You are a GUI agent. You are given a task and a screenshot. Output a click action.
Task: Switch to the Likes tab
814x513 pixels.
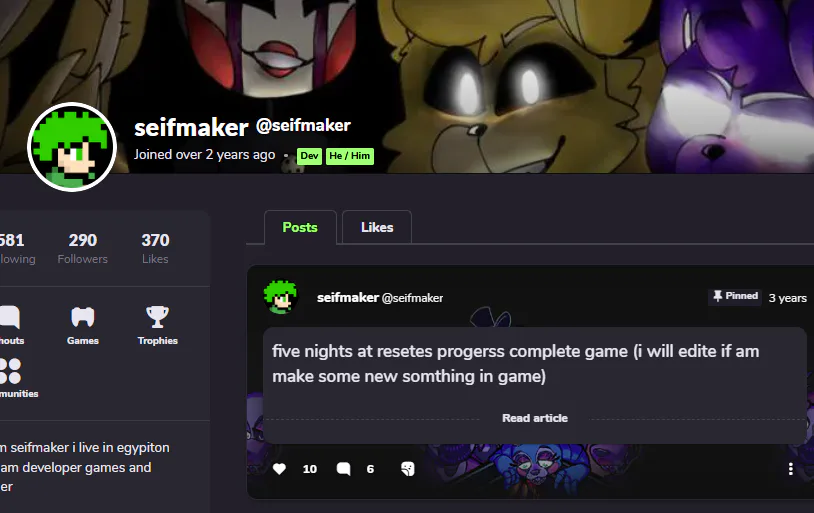(377, 227)
